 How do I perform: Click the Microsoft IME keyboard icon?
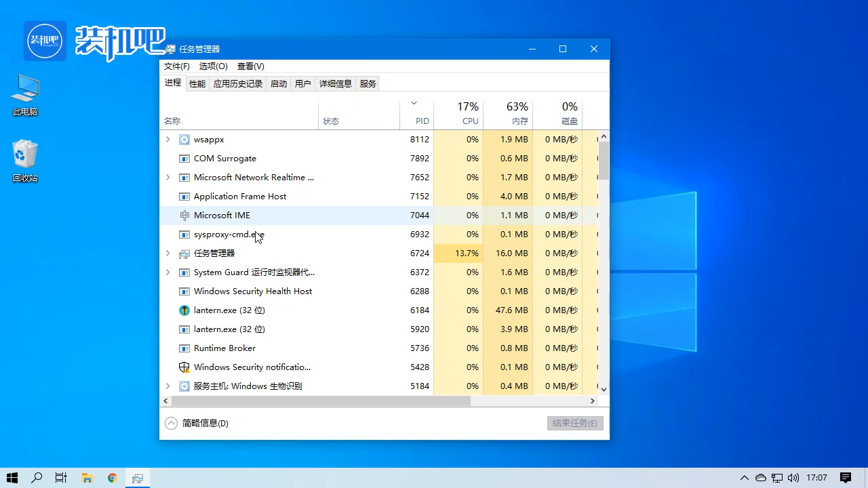[184, 215]
